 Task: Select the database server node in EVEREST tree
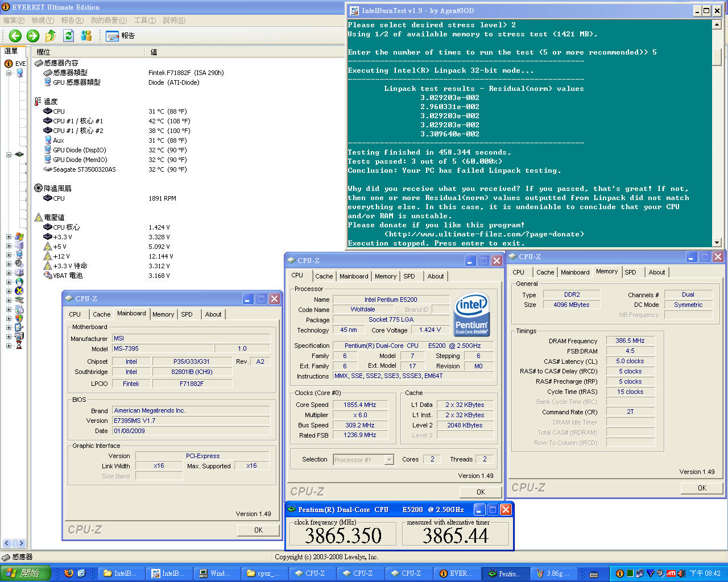(19, 336)
